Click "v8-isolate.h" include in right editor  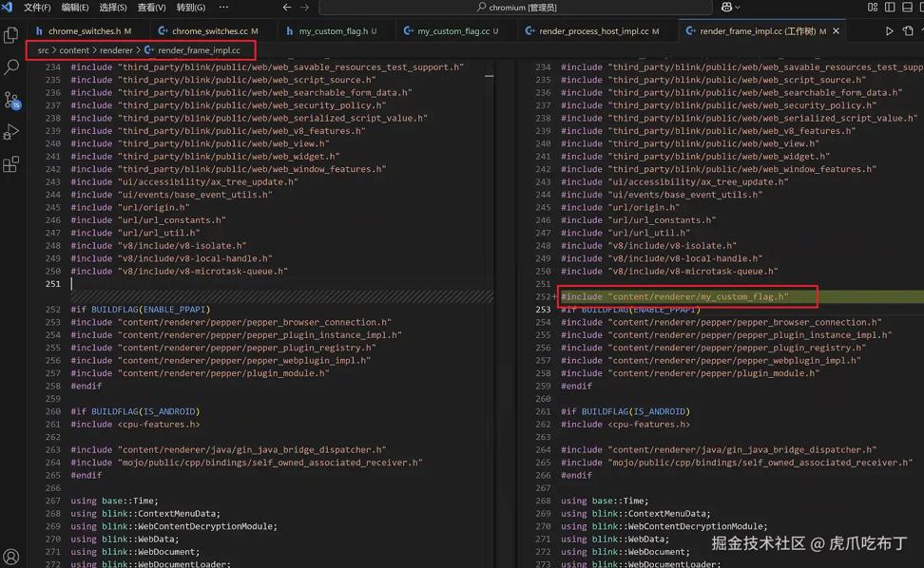(649, 245)
